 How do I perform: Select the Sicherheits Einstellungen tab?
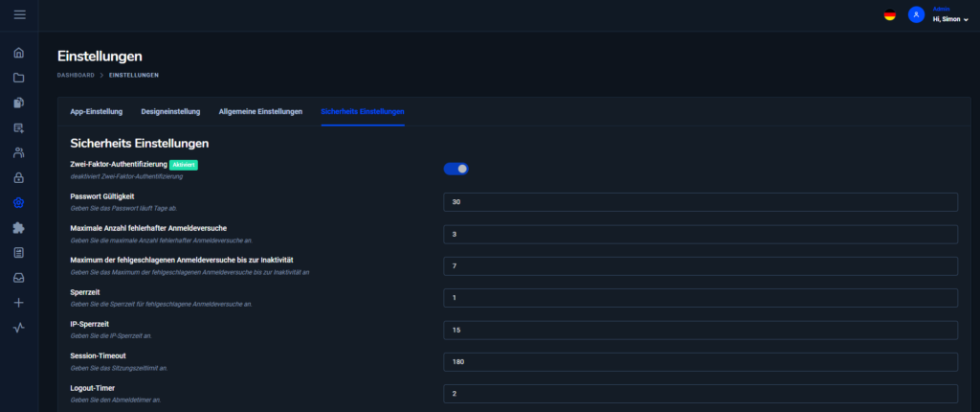pos(363,111)
